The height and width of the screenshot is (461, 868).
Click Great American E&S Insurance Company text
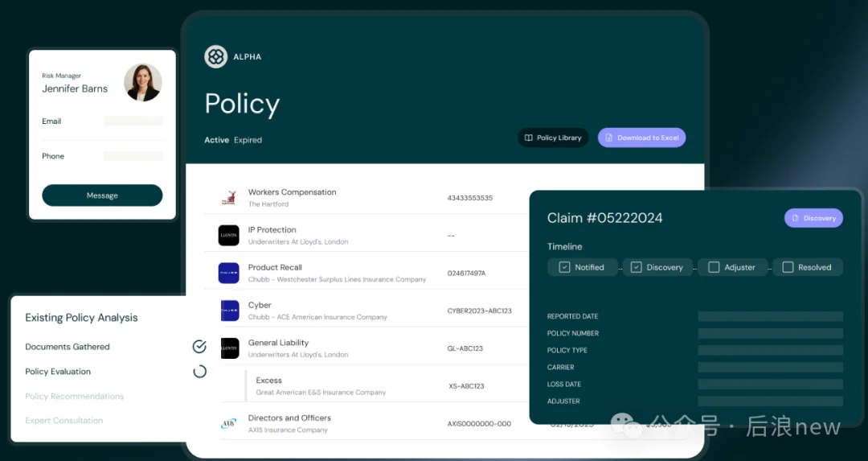(x=321, y=393)
